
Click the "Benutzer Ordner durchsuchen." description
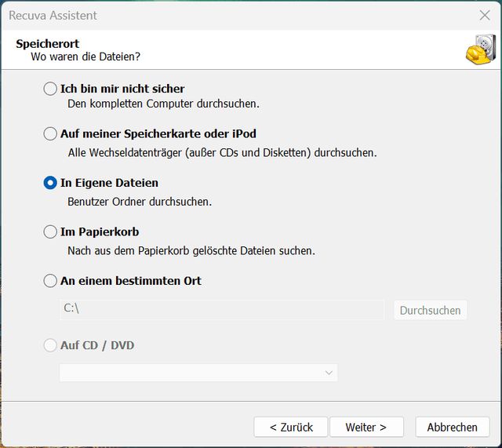140,202
